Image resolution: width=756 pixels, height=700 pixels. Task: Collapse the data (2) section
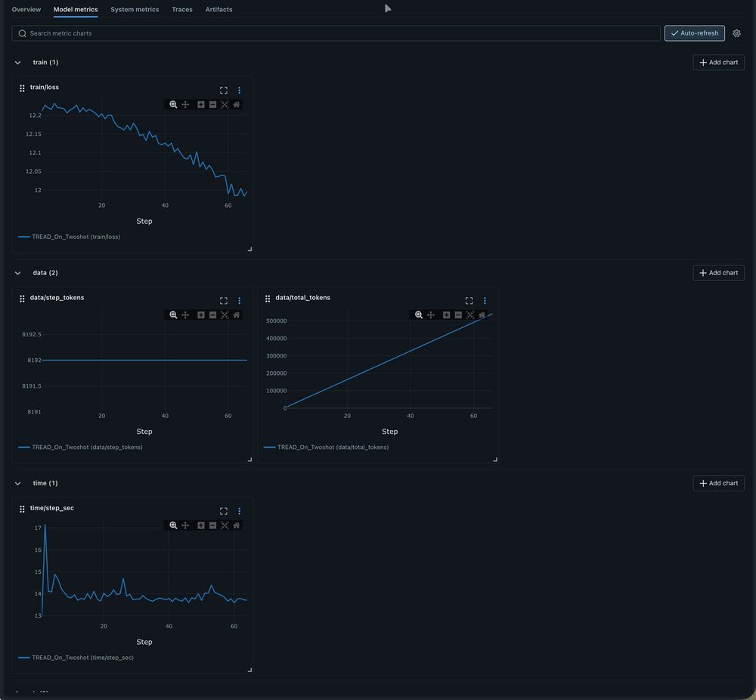18,273
